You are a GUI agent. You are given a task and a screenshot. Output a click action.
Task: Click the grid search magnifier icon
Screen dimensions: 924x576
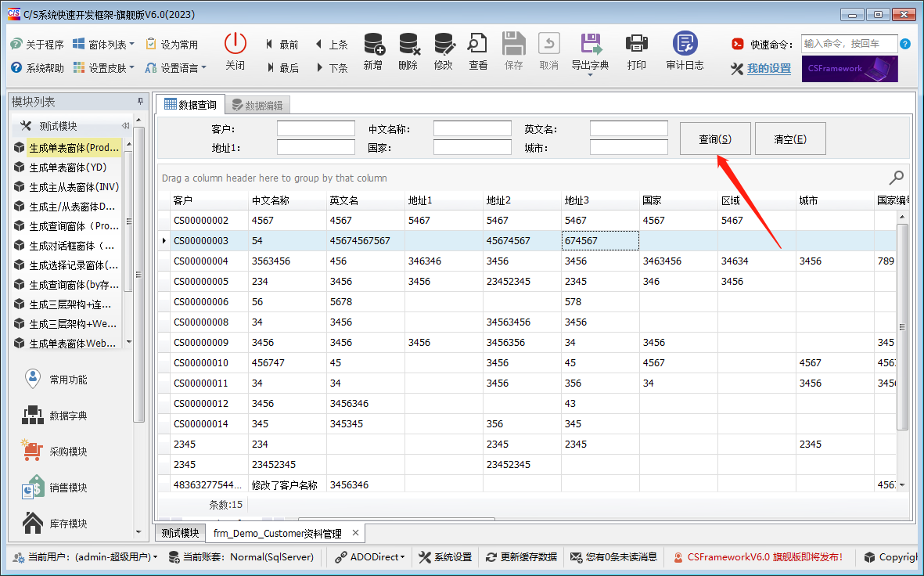(897, 178)
